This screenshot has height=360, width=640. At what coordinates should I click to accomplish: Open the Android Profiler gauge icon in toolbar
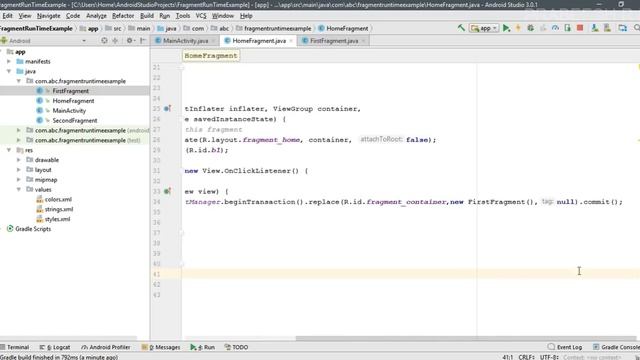pyautogui.click(x=555, y=28)
